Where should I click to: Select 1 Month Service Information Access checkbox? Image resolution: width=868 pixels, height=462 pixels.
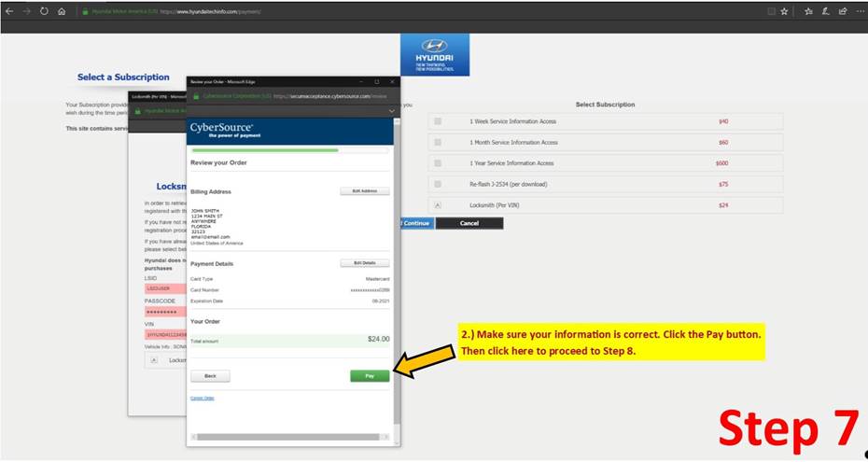pos(438,142)
